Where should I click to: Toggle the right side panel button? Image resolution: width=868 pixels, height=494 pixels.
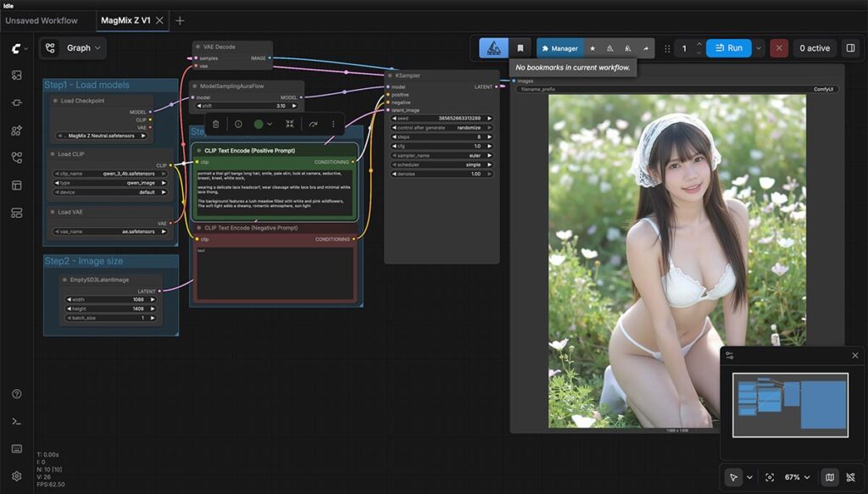(x=850, y=48)
